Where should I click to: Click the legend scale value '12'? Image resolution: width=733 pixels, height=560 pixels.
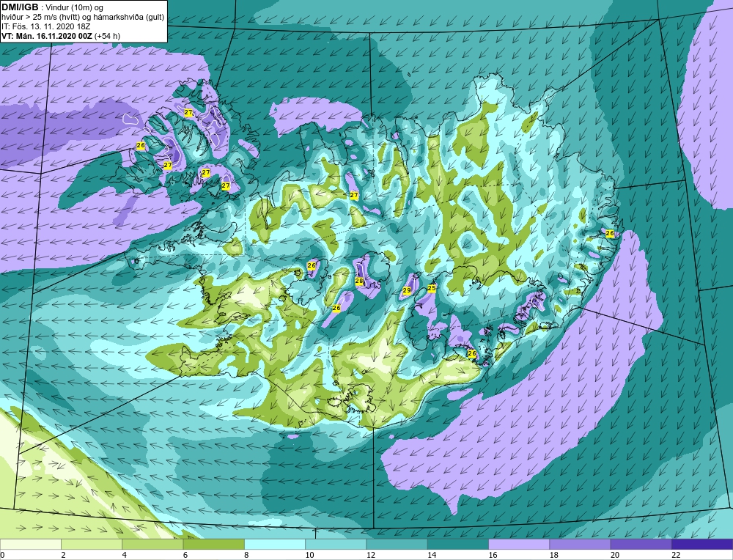pyautogui.click(x=370, y=555)
